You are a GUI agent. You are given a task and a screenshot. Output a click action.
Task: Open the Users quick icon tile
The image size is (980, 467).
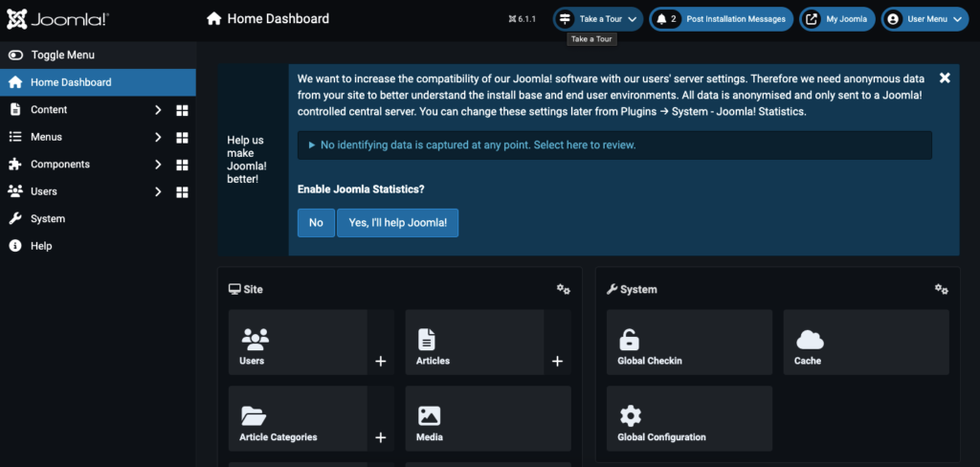[x=298, y=343]
